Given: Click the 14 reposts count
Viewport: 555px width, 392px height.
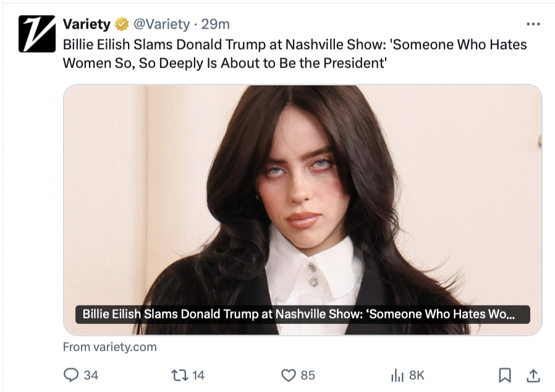Looking at the screenshot, I should coord(198,375).
